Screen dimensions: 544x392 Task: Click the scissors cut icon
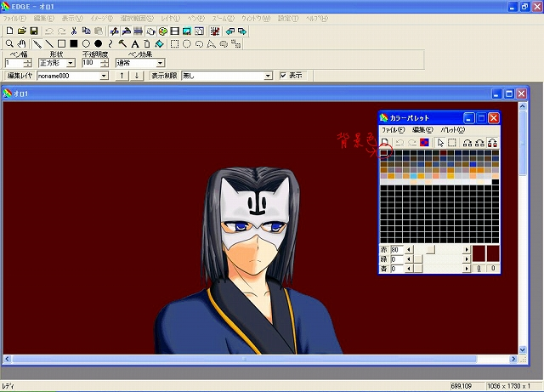[74, 31]
